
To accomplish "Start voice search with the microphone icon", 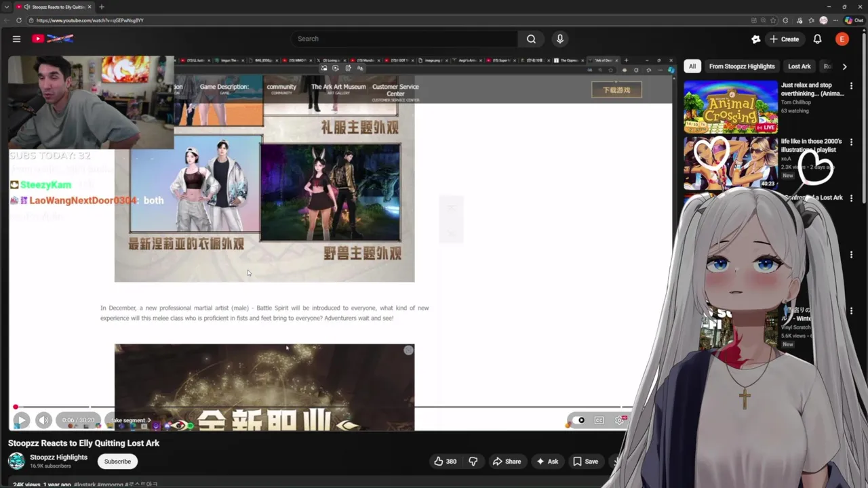I will point(560,39).
